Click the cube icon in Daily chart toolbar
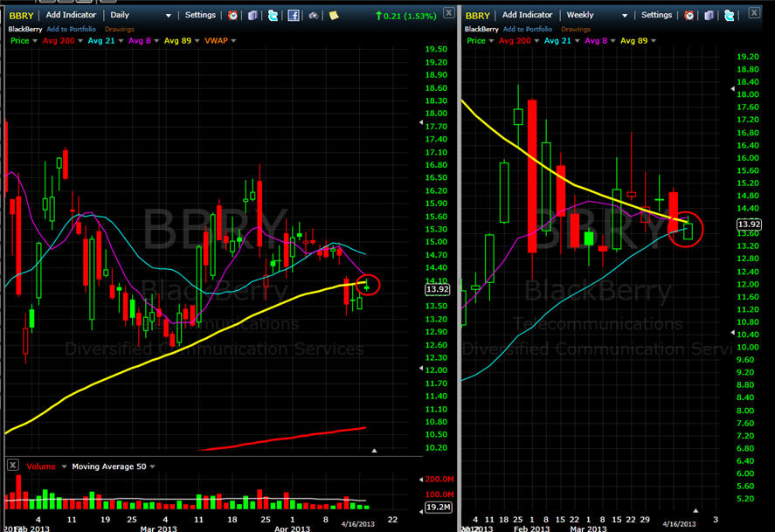The height and width of the screenshot is (532, 775). (253, 16)
